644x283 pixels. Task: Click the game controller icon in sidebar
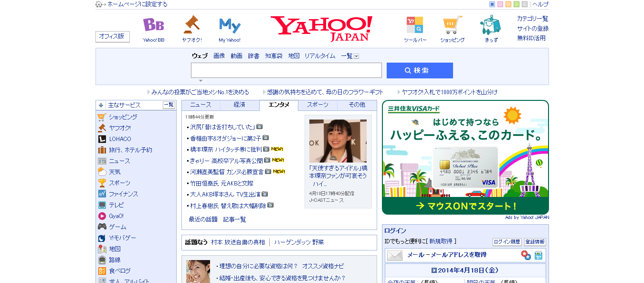pyautogui.click(x=102, y=227)
